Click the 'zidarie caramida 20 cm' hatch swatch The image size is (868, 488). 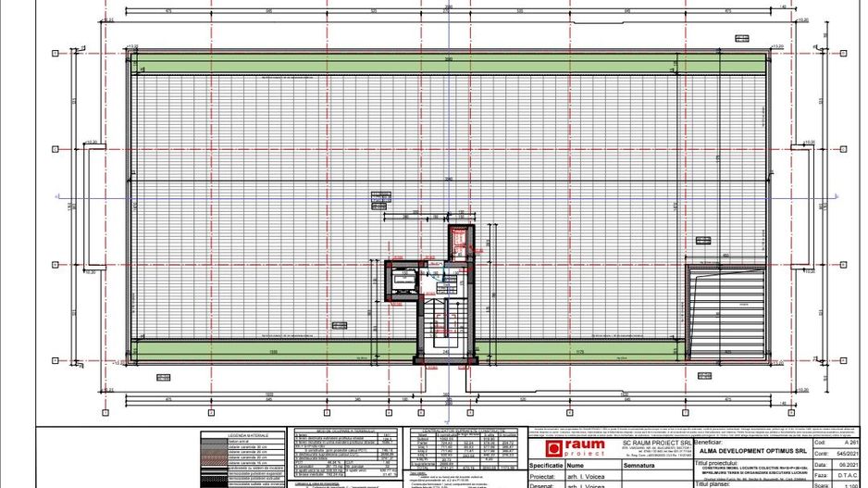click(215, 457)
